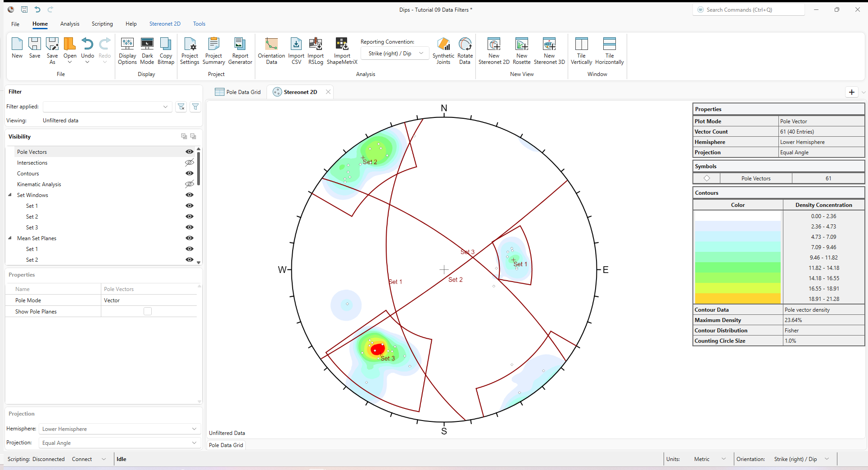
Task: Click Connect in the scripting status bar
Action: click(81, 459)
